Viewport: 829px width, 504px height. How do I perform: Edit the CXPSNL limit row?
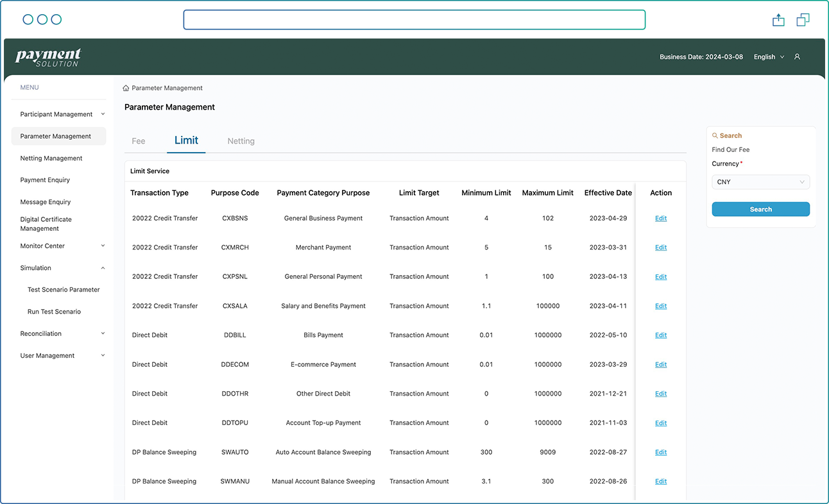661,277
